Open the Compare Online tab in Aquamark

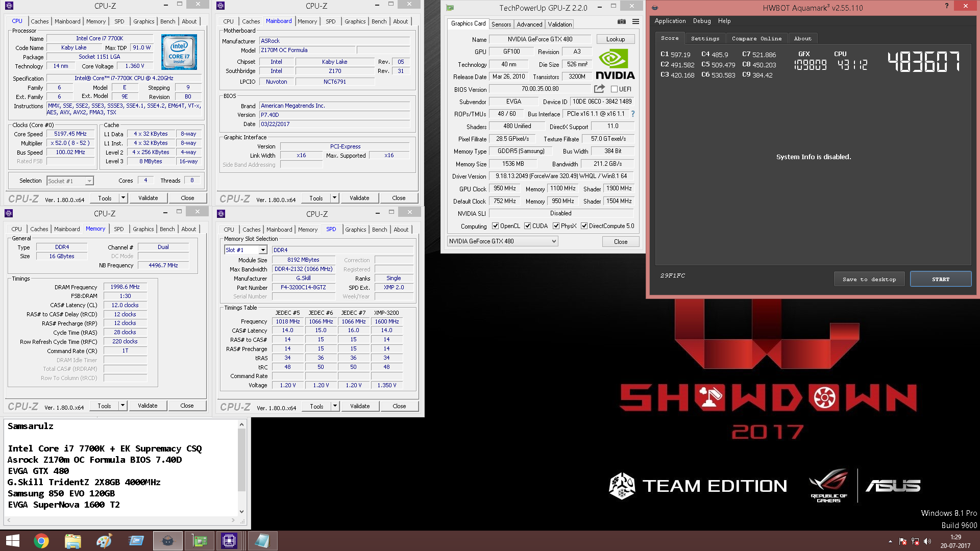pos(756,38)
